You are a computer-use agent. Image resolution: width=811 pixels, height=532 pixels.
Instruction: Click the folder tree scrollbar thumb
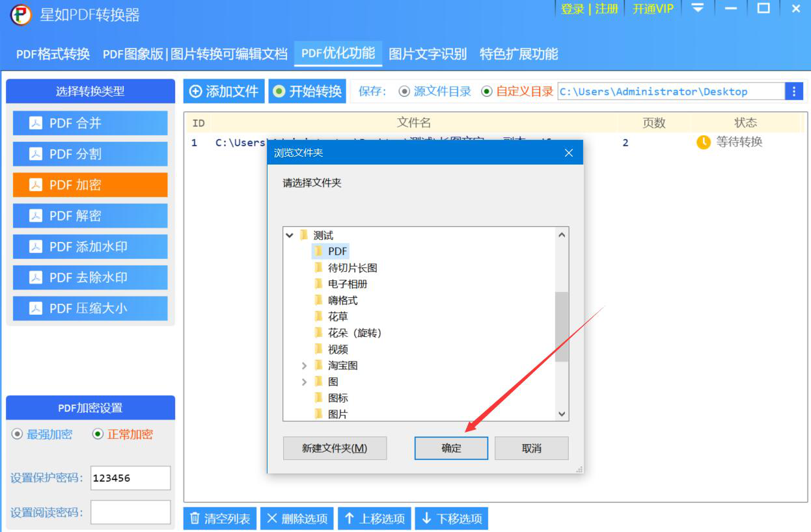coord(562,326)
